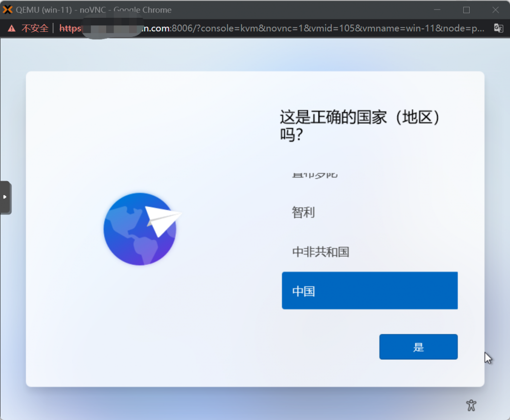The image size is (510, 420).
Task: Click the maximize control in the title bar
Action: point(466,9)
